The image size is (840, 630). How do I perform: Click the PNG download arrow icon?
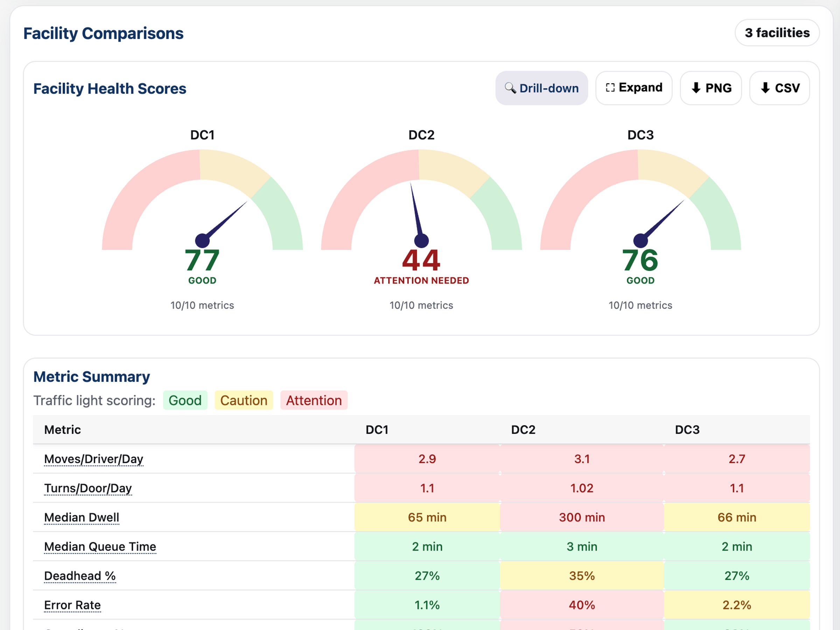pos(696,88)
